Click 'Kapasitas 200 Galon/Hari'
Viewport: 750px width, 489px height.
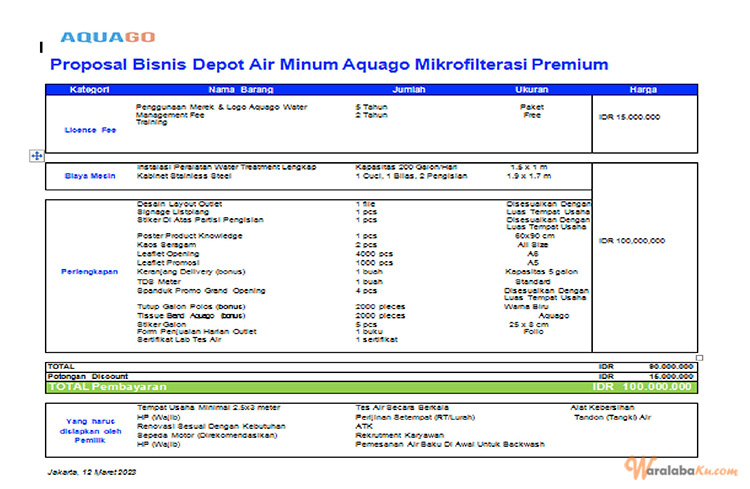pos(406,167)
